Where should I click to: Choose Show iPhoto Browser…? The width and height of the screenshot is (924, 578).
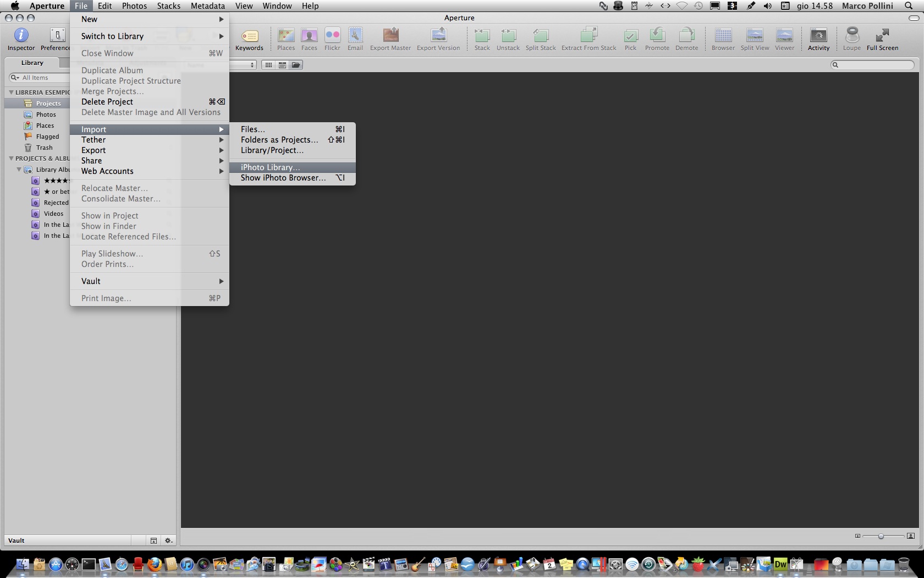tap(293, 178)
